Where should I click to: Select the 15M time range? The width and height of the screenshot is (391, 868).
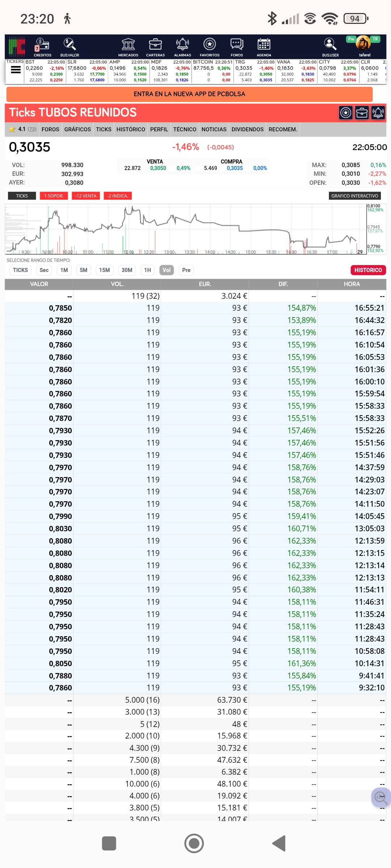point(104,270)
